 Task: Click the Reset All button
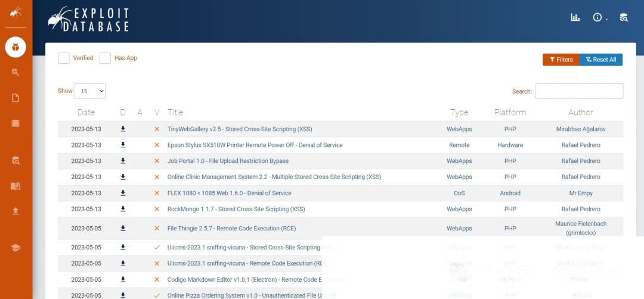601,60
